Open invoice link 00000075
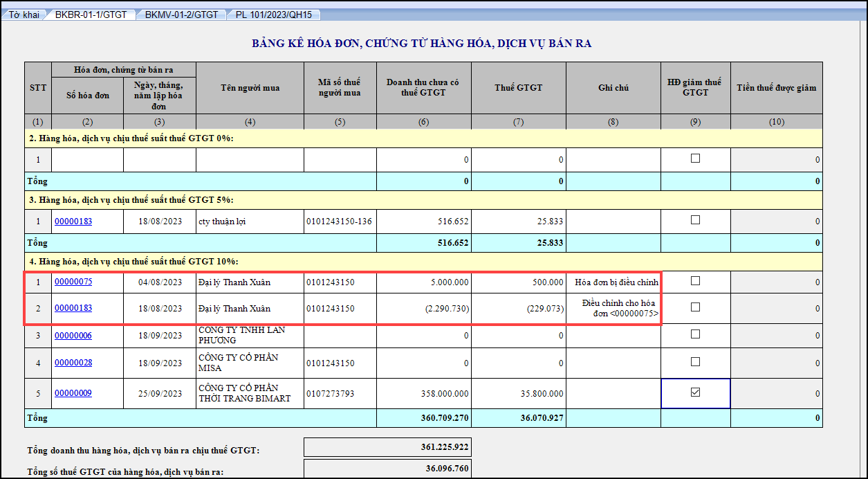This screenshot has height=479, width=868. coord(73,282)
